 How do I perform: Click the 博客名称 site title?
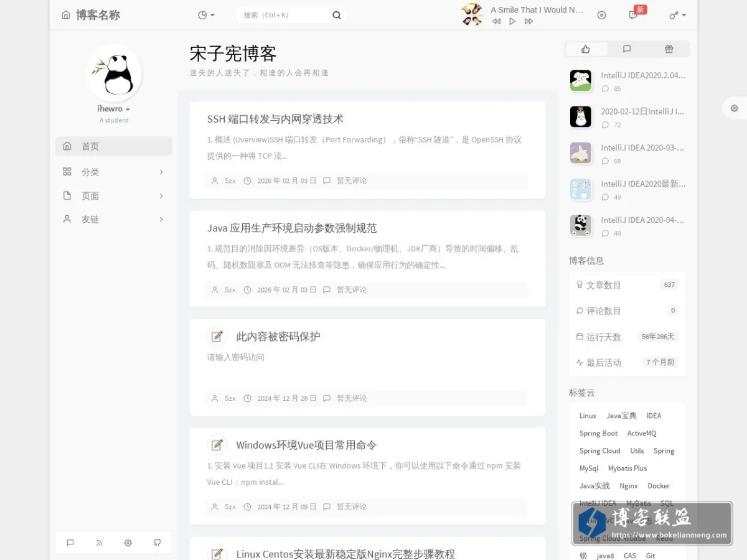98,15
